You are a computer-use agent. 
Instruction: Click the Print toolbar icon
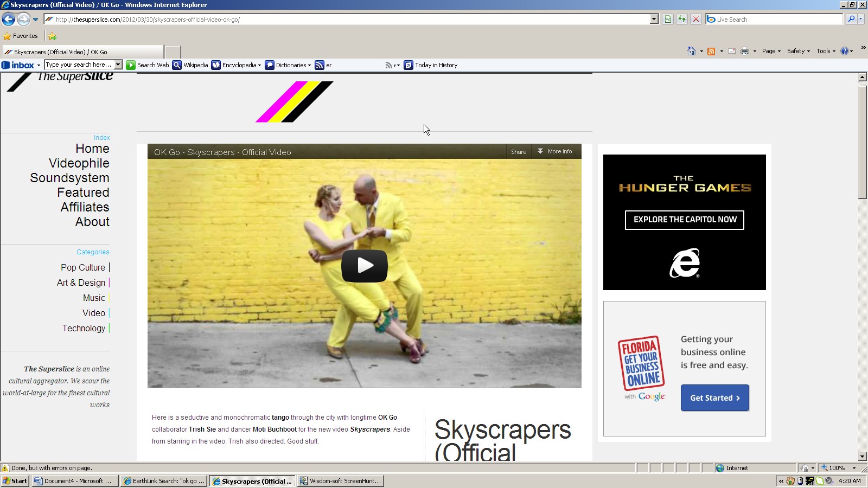pos(745,51)
